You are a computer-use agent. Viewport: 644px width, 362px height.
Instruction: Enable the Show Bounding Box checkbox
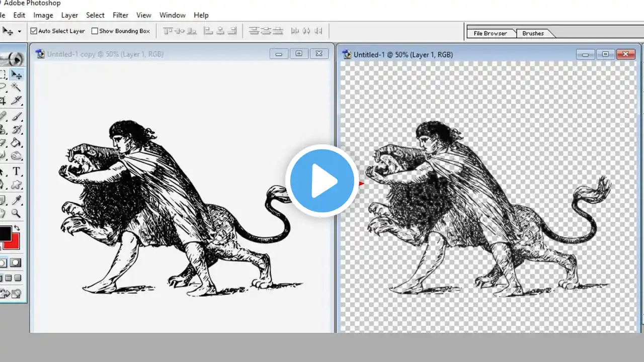(95, 31)
